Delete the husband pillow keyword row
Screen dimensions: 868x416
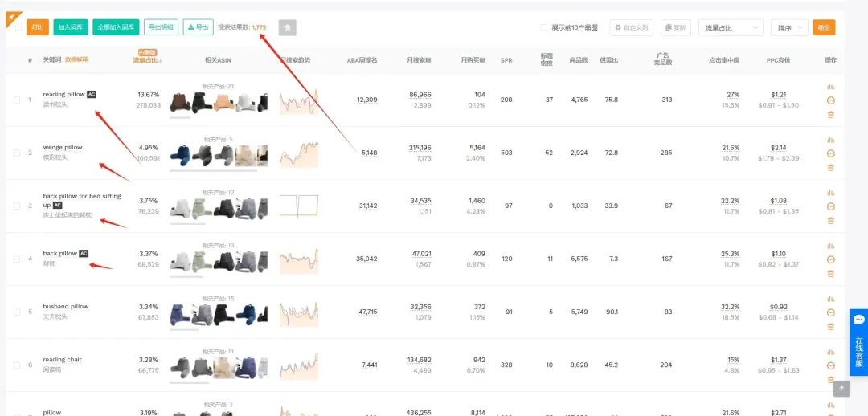(x=830, y=327)
